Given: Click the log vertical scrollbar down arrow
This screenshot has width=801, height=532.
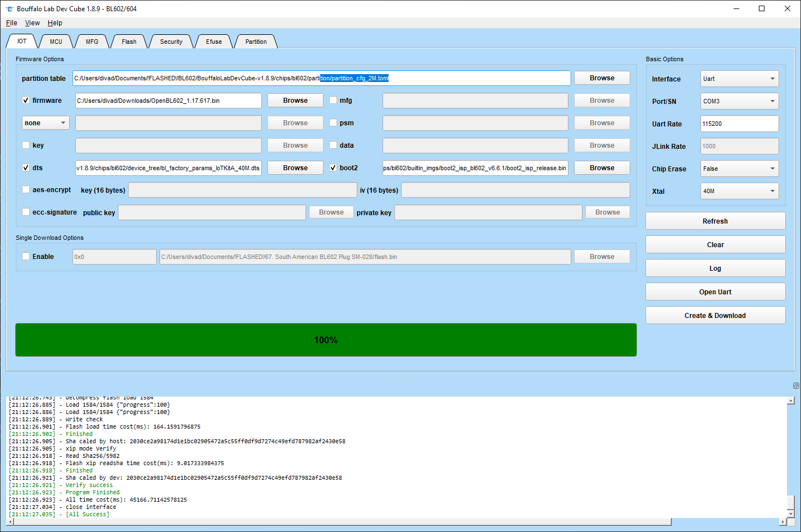Looking at the screenshot, I should tap(791, 514).
